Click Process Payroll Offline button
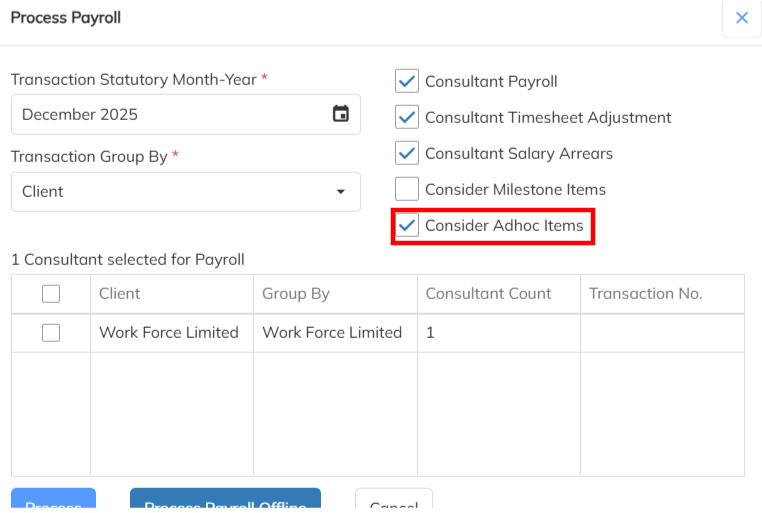Viewport: 762px width, 513px height. tap(225, 502)
